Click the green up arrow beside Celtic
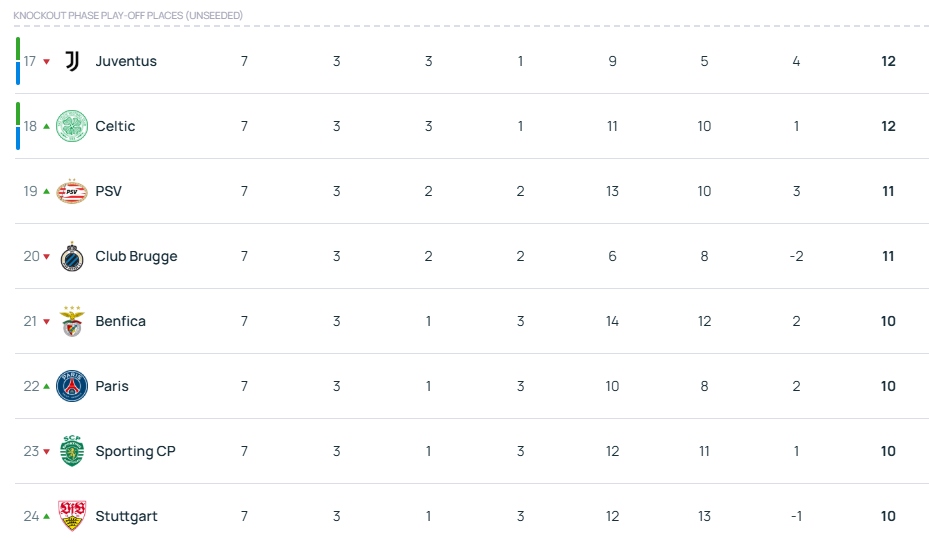The width and height of the screenshot is (929, 542). [x=46, y=126]
